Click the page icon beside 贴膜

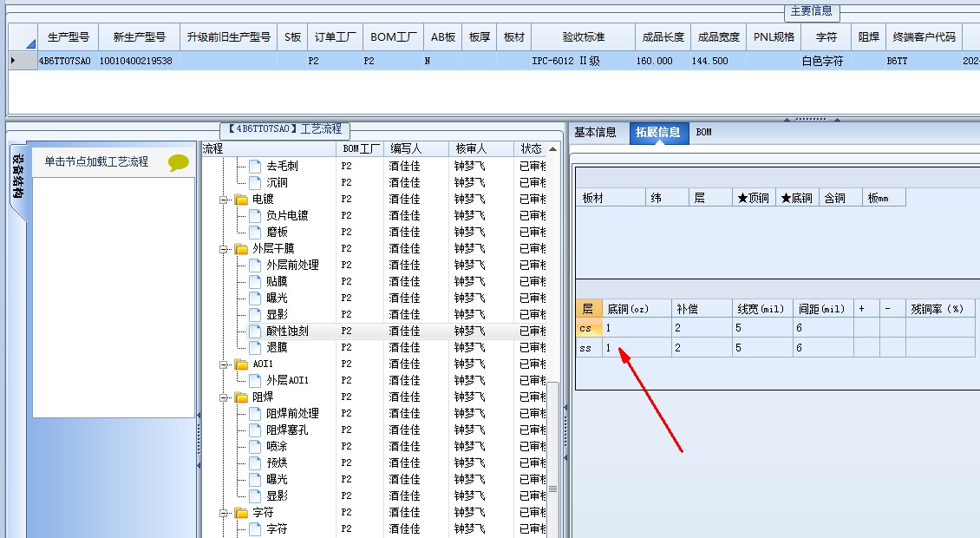pos(255,281)
